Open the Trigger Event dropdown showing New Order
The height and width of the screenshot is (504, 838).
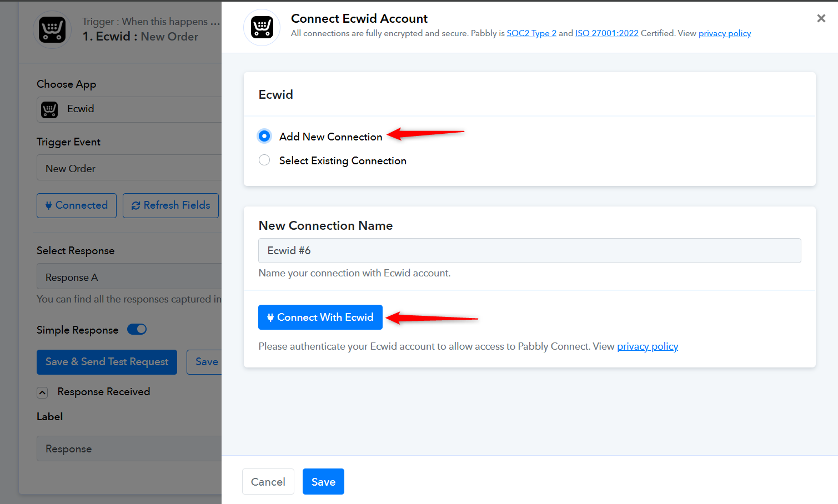pos(129,168)
